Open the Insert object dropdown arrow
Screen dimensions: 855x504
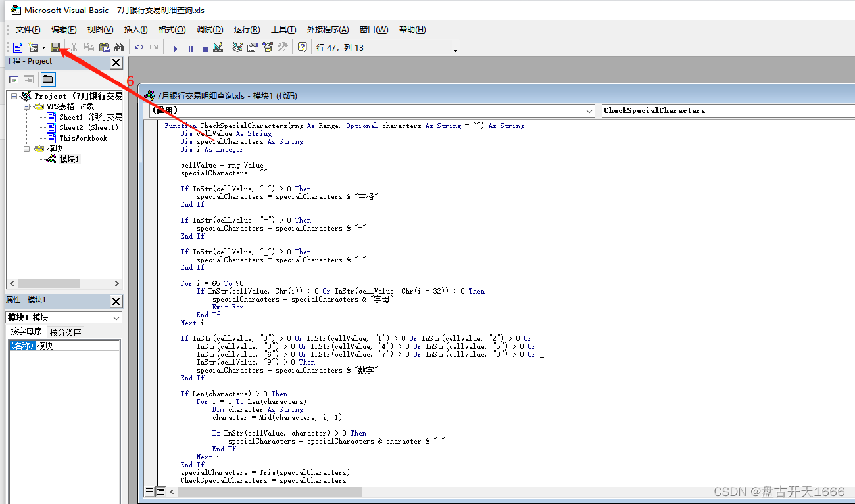[43, 48]
